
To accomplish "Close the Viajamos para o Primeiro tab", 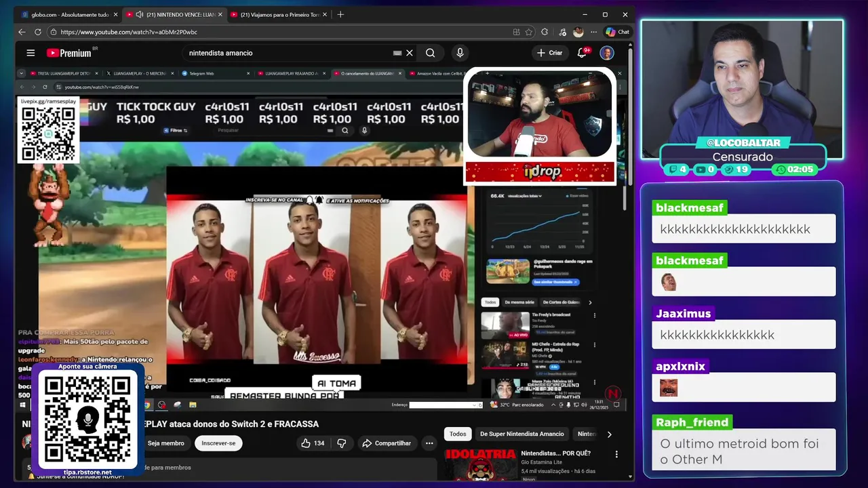I will click(324, 14).
